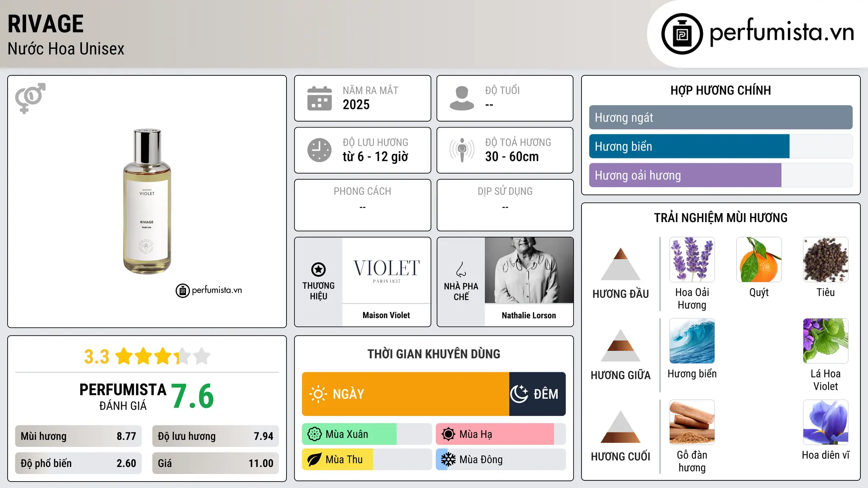This screenshot has height=488, width=868.
Task: Click the Độ lưu hương 7.94 score box
Action: click(215, 436)
